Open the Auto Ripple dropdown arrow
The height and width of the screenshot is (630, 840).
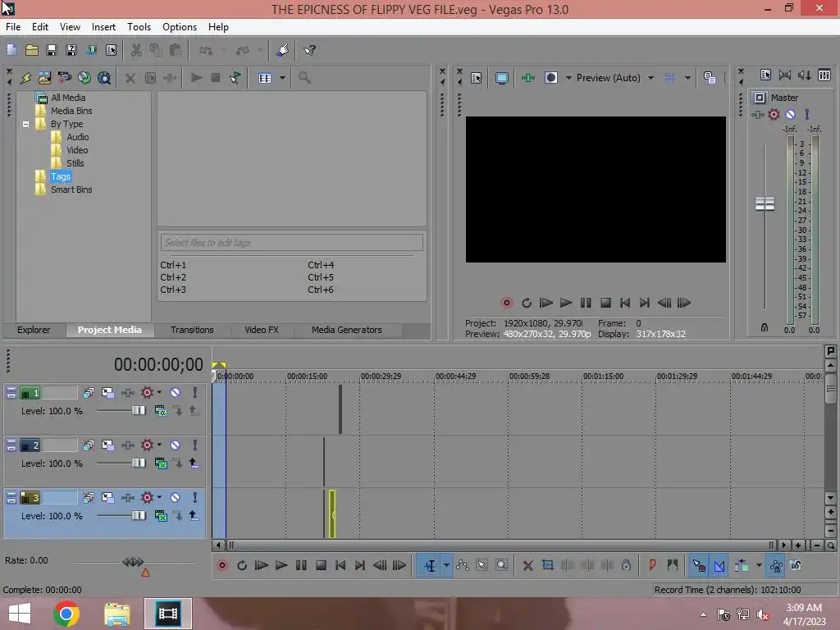[x=759, y=565]
